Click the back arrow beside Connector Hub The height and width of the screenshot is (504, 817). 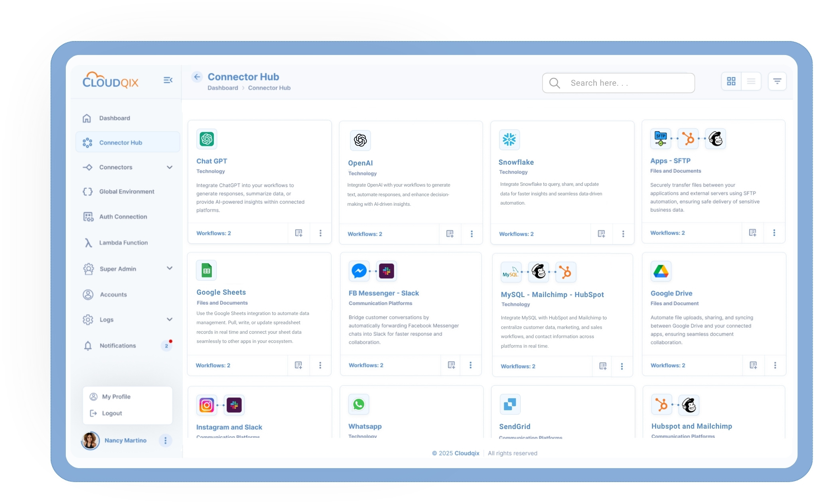(197, 77)
